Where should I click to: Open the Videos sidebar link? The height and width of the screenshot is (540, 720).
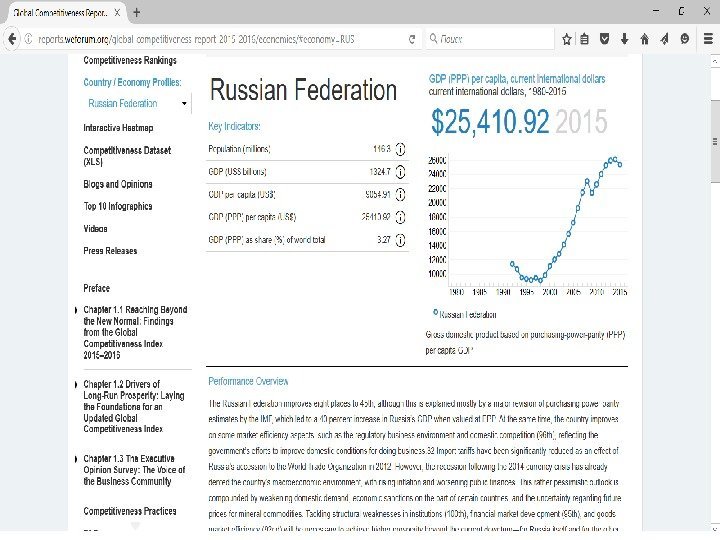click(x=95, y=229)
